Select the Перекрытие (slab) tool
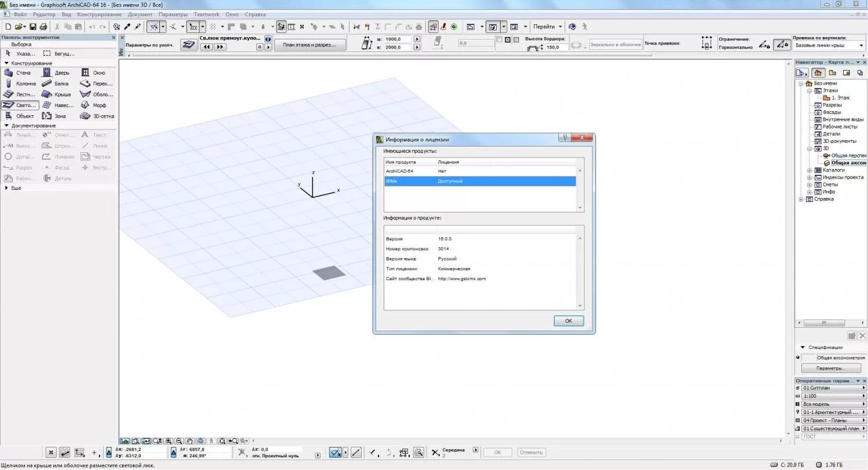 click(96, 84)
